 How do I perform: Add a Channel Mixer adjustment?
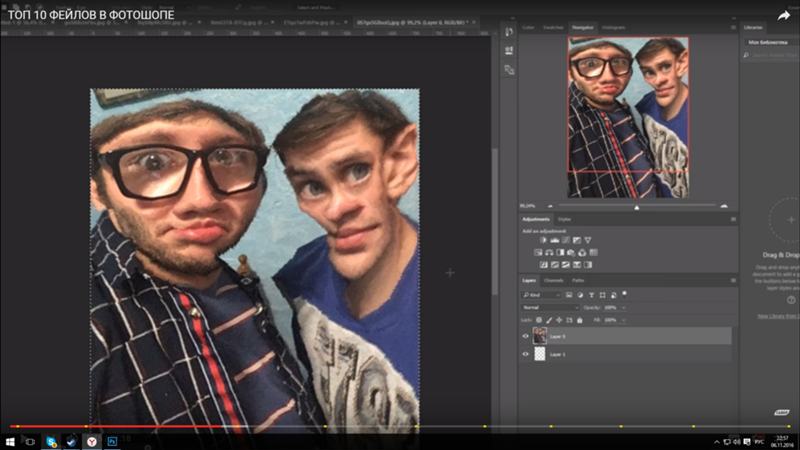coord(582,253)
